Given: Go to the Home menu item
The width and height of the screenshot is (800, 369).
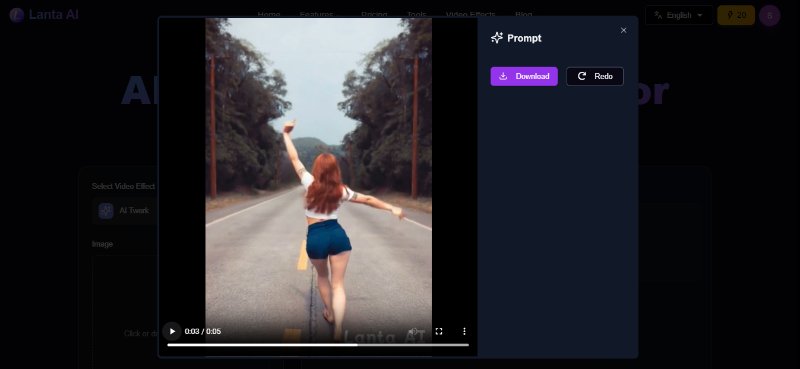Looking at the screenshot, I should (x=269, y=15).
